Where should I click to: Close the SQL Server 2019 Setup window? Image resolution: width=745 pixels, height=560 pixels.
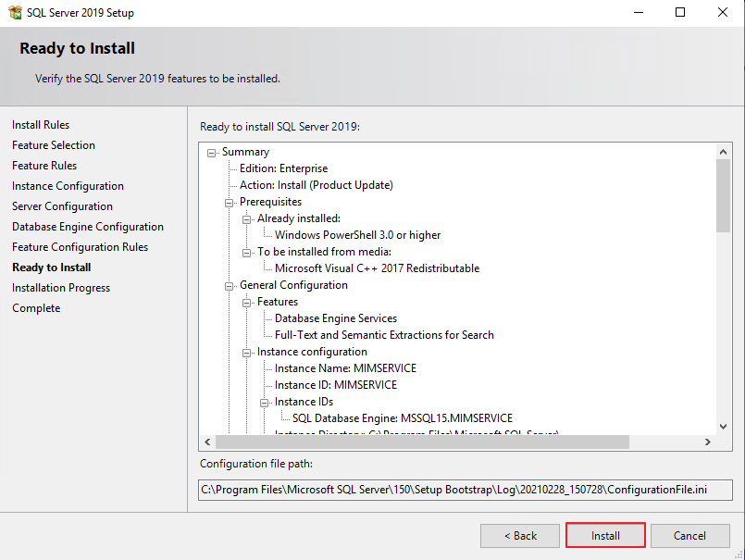pos(722,12)
